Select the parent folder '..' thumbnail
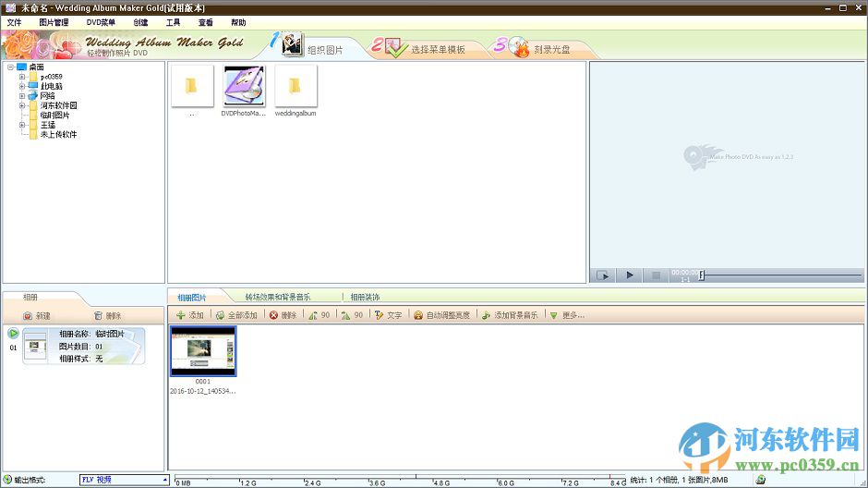Image resolution: width=868 pixels, height=488 pixels. [x=191, y=86]
